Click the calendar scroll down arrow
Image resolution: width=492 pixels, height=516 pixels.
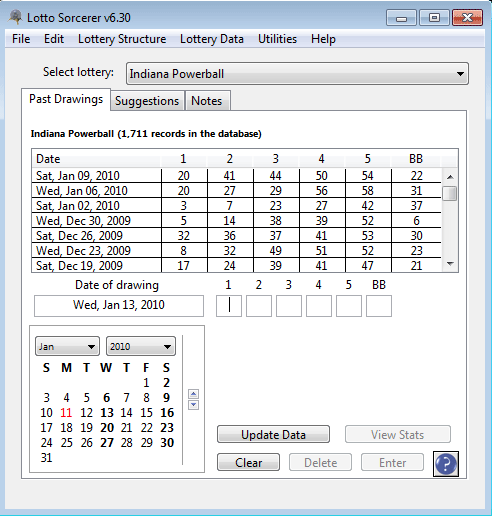[x=193, y=405]
